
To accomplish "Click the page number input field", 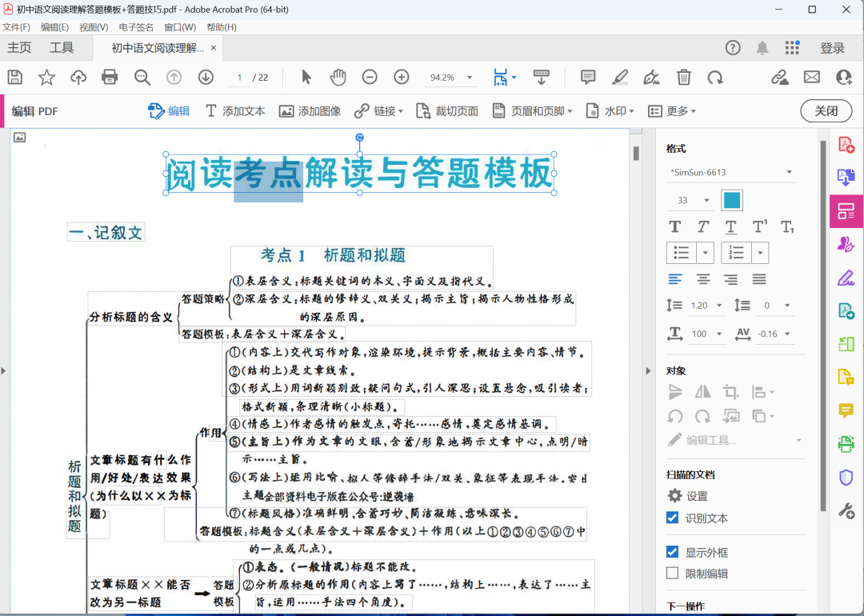I will [239, 78].
